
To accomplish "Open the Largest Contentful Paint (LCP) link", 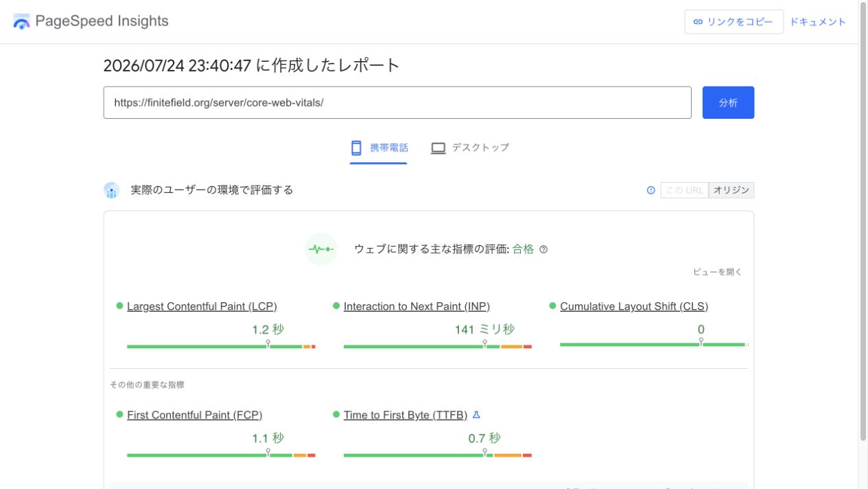I will [x=202, y=306].
